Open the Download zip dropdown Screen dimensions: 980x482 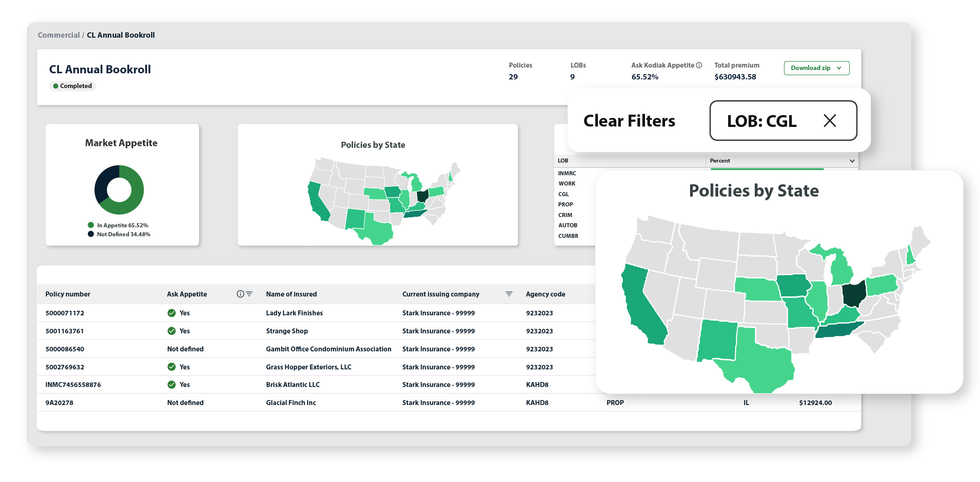point(817,68)
